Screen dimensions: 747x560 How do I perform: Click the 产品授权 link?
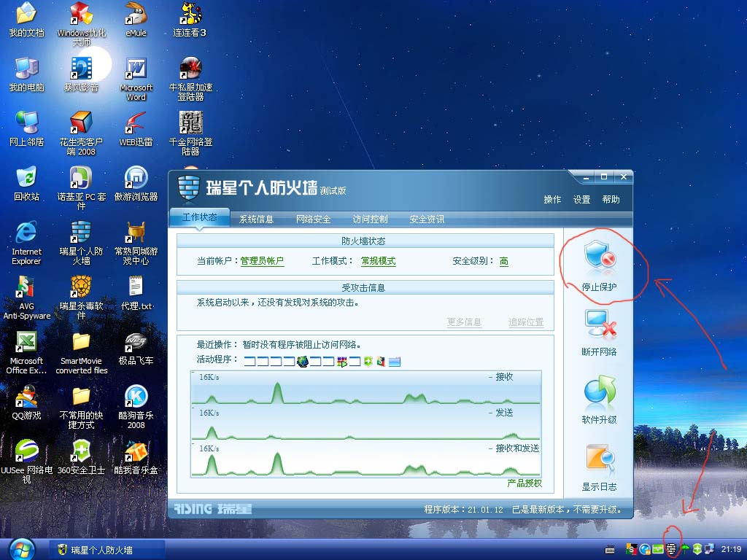click(525, 483)
